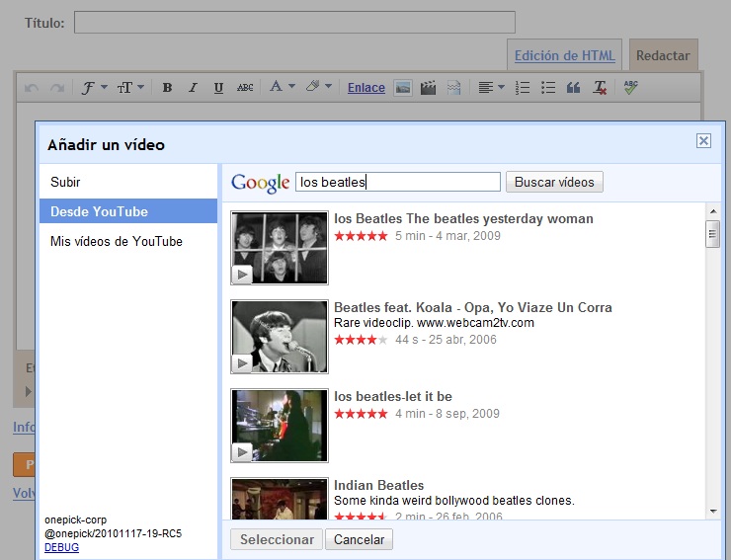This screenshot has width=731, height=560.
Task: Open the font family dropdown
Action: point(94,87)
